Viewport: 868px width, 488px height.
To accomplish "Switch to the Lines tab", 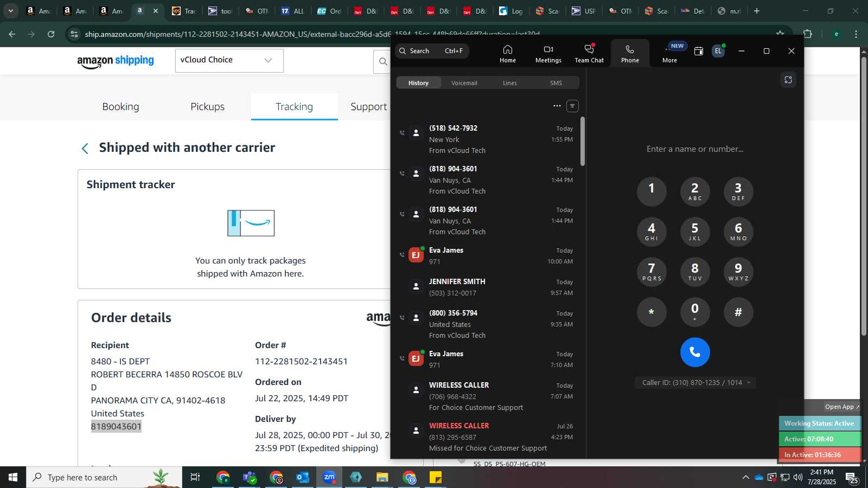I will click(x=509, y=83).
